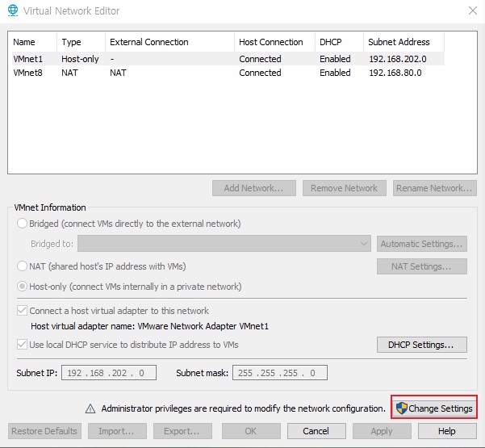The image size is (485, 448).
Task: Click Connected host connection cell for VMnet1
Action: pos(260,59)
